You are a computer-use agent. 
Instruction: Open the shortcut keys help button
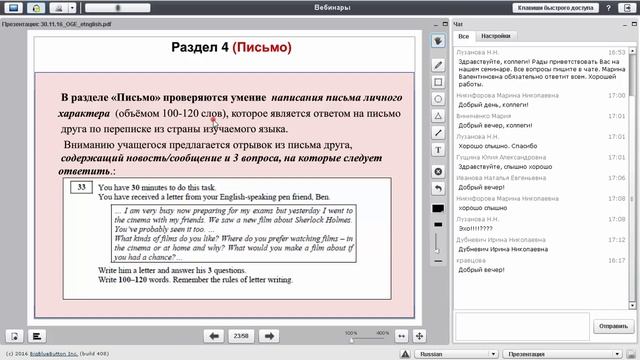click(556, 8)
